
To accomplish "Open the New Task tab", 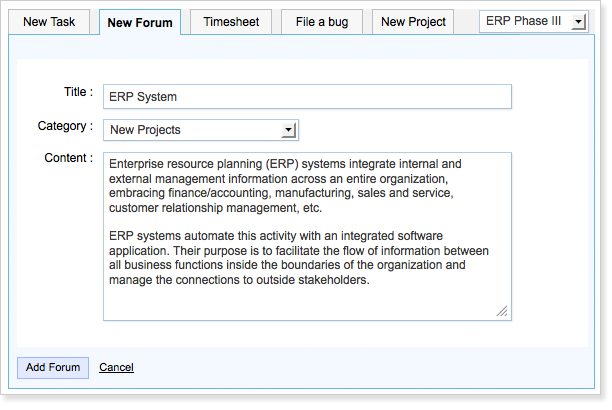I will (x=50, y=21).
